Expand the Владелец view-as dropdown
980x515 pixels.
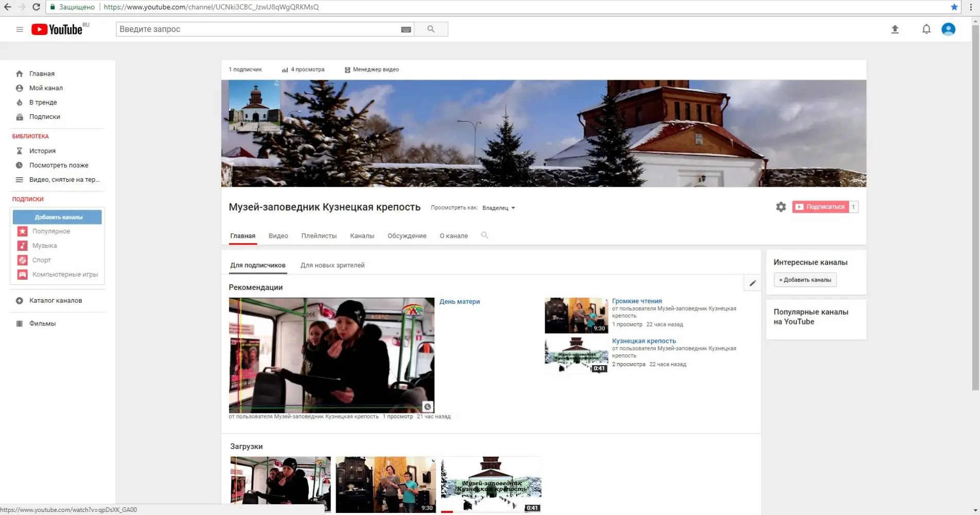tap(499, 208)
